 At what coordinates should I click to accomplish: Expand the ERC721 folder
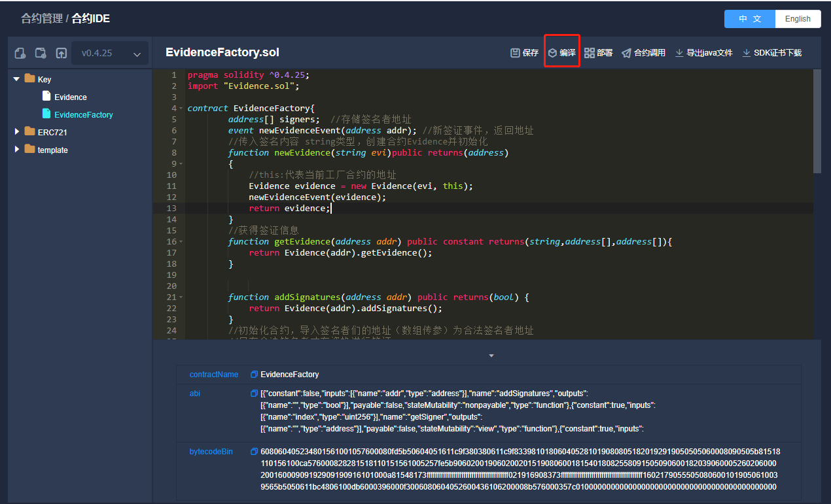tap(16, 131)
